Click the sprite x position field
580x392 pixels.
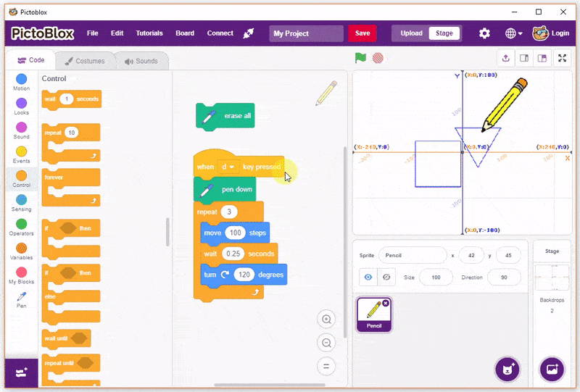[471, 256]
